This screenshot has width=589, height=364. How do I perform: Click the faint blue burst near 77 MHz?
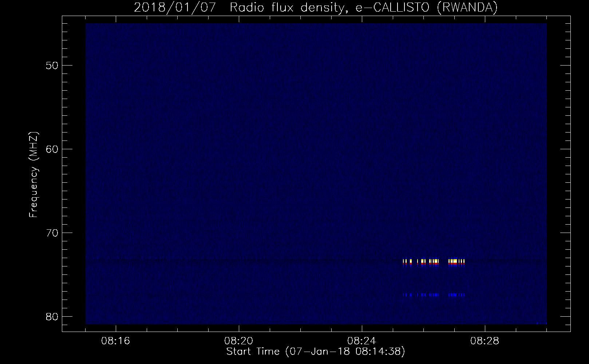[x=434, y=295]
